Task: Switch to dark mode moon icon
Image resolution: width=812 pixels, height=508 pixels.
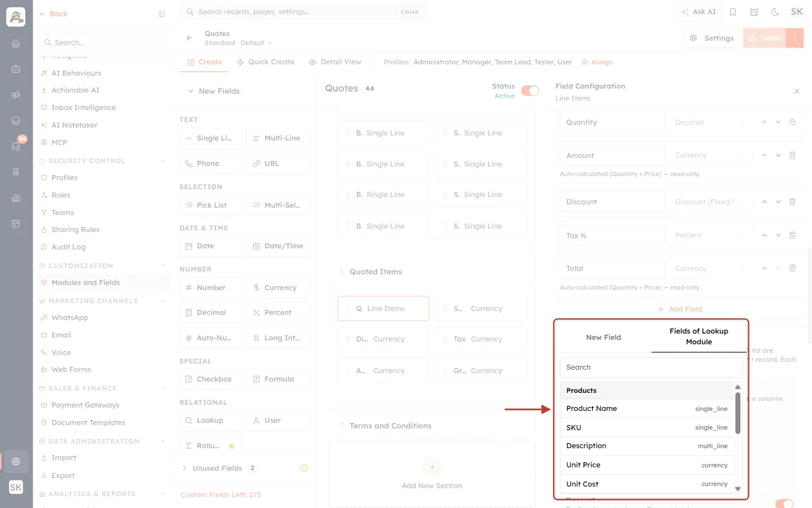Action: pos(775,12)
